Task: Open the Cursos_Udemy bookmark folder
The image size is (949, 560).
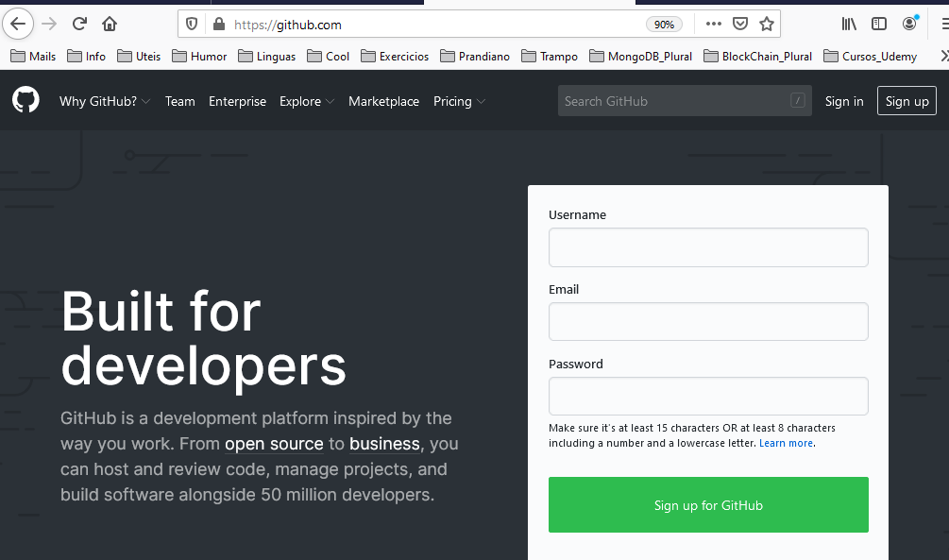Action: pos(871,57)
